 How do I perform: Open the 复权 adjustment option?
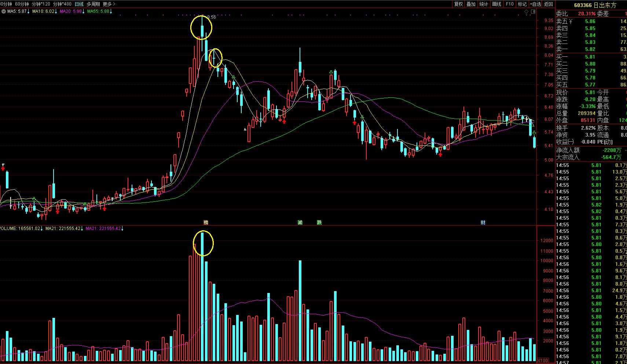tap(458, 4)
